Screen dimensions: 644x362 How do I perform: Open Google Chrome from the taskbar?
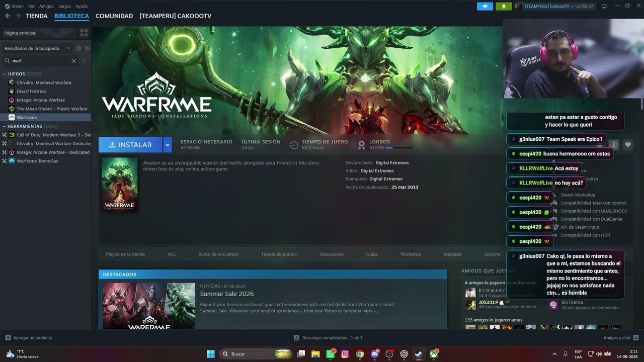[360, 354]
